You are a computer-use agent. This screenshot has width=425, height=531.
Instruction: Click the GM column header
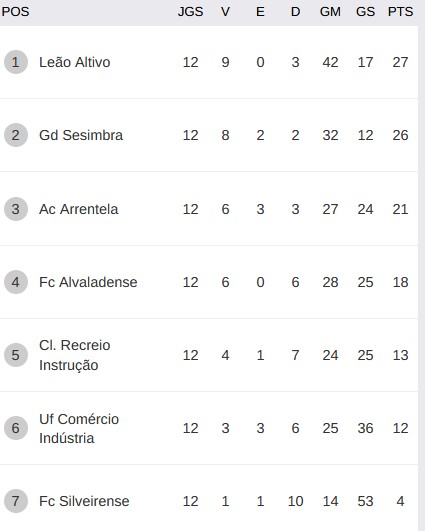pyautogui.click(x=330, y=12)
